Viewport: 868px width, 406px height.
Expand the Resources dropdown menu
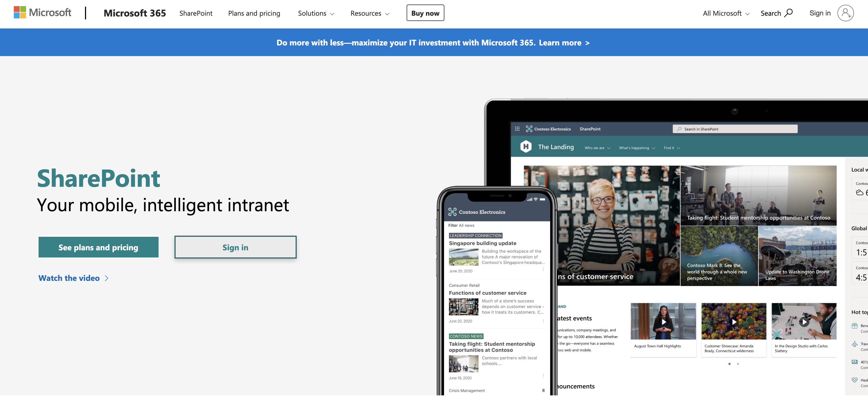(370, 13)
